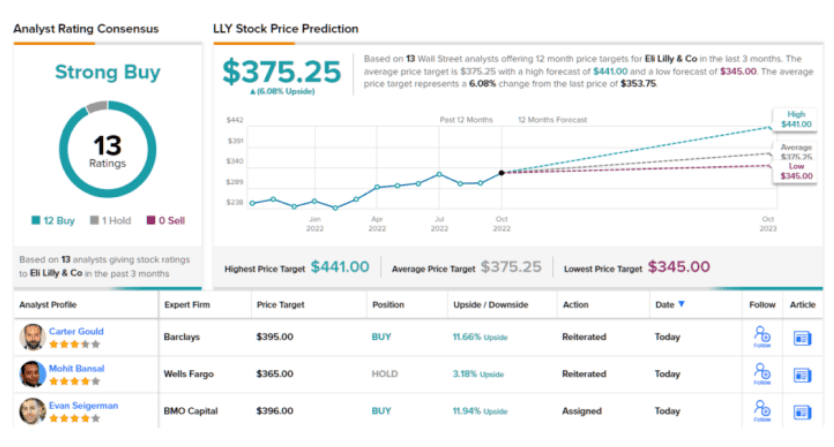Click the High $441.00 forecast label

click(795, 120)
